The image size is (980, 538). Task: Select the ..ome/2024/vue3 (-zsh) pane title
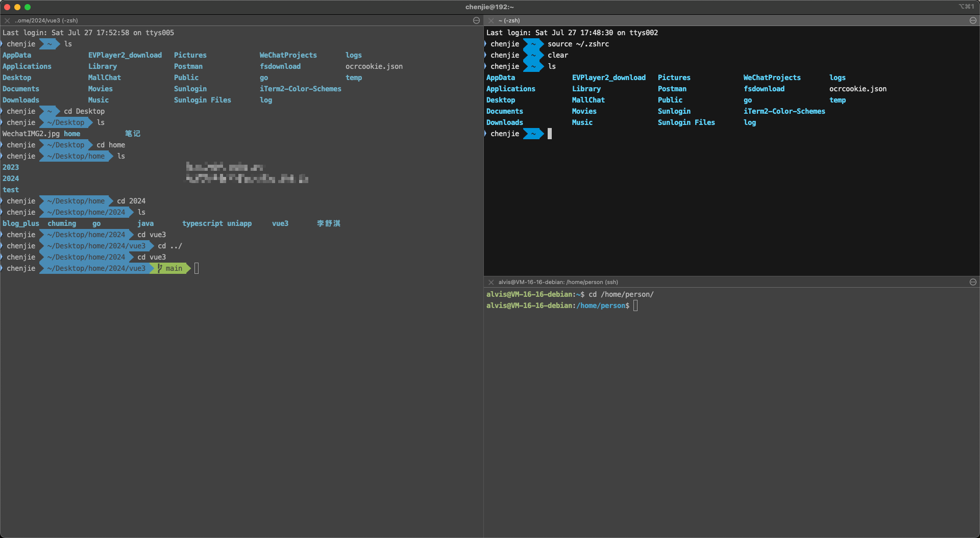[46, 20]
